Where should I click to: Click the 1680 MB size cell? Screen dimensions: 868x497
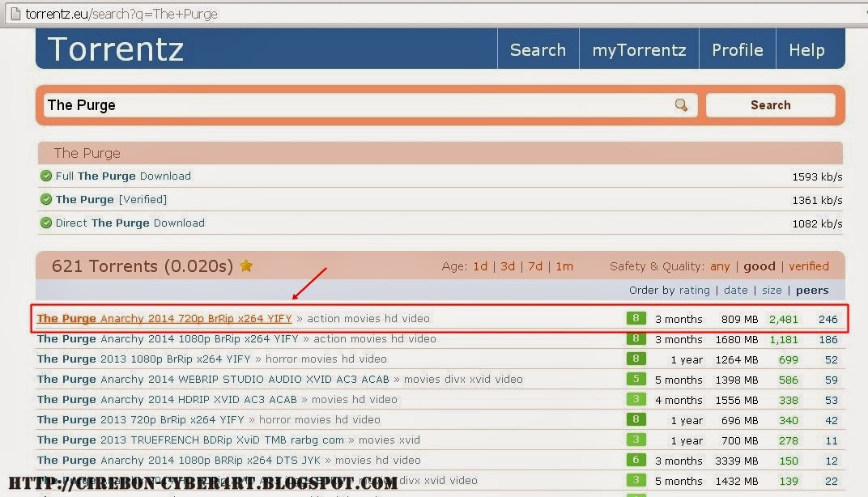[x=737, y=339]
